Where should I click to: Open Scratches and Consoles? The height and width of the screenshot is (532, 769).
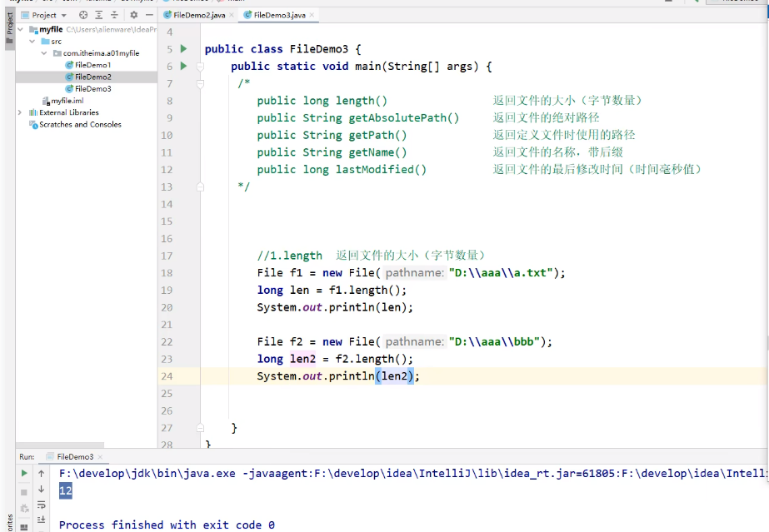pyautogui.click(x=78, y=124)
